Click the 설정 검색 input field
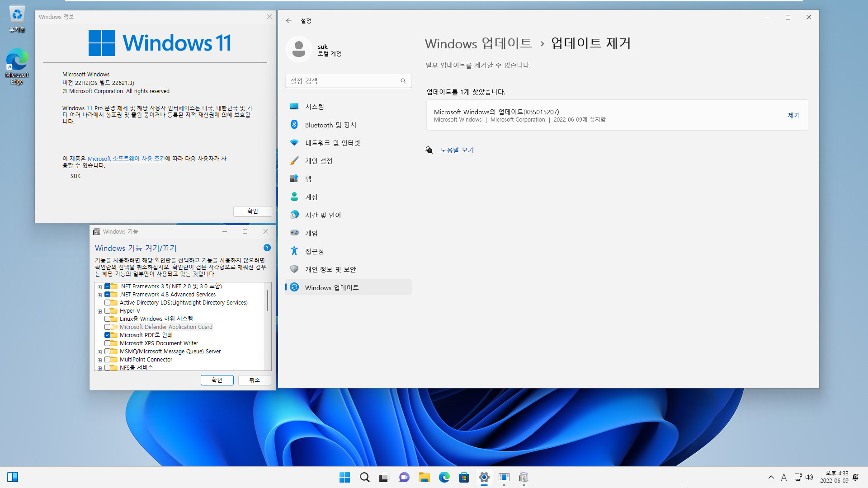The image size is (868, 488). click(348, 81)
